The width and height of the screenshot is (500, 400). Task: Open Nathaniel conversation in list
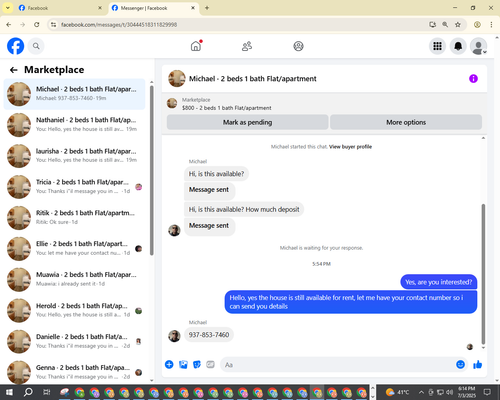[x=74, y=125]
